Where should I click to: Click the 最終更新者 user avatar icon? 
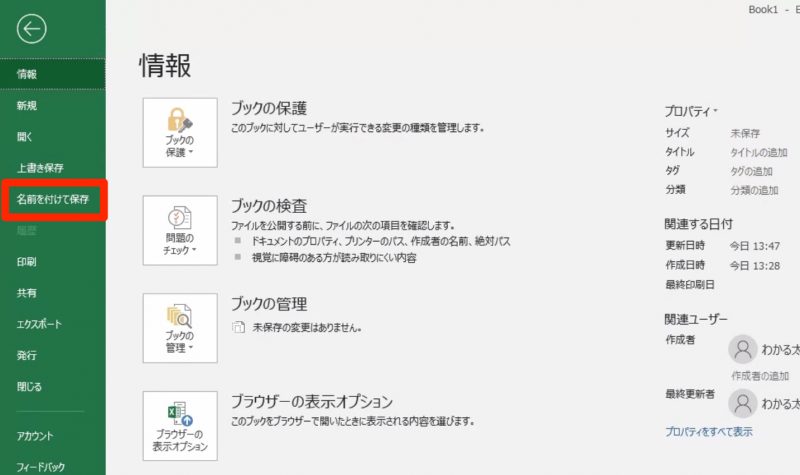point(742,402)
